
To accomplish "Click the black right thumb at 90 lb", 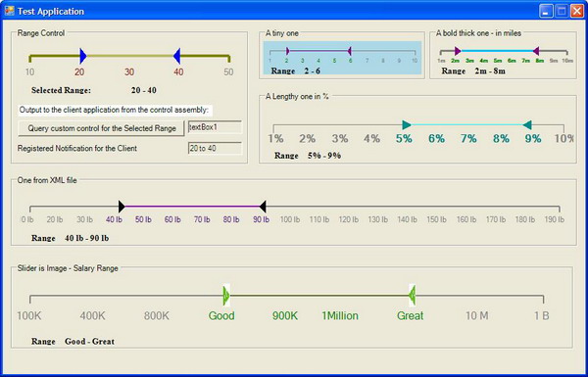I will point(263,207).
